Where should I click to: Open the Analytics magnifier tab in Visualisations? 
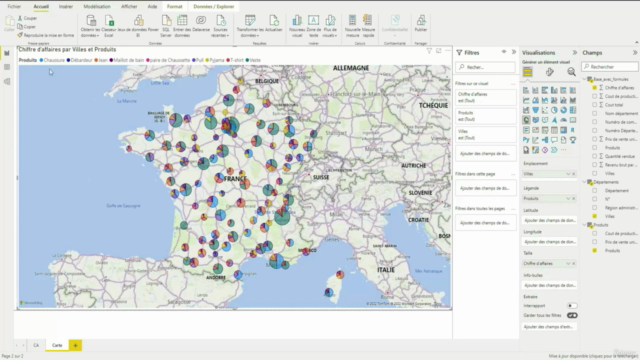point(571,72)
